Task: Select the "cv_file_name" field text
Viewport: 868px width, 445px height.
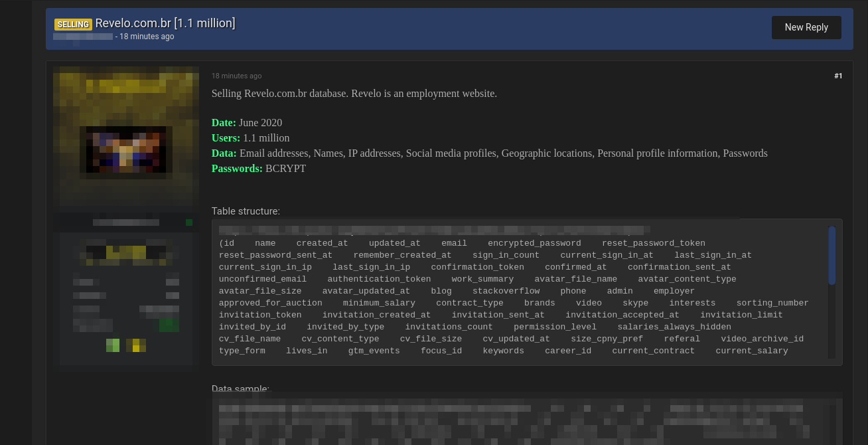Action: point(250,339)
